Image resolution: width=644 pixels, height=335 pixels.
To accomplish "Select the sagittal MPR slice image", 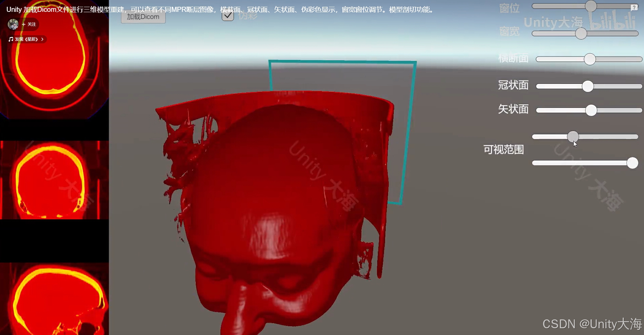I will 54,299.
